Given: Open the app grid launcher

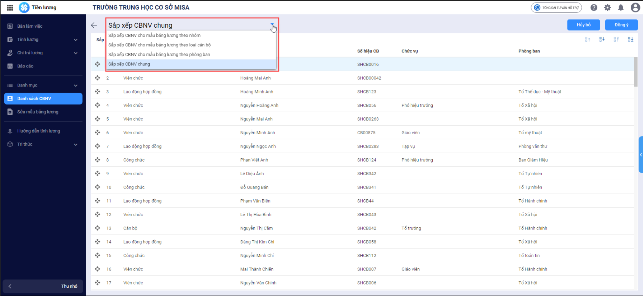Looking at the screenshot, I should [10, 8].
